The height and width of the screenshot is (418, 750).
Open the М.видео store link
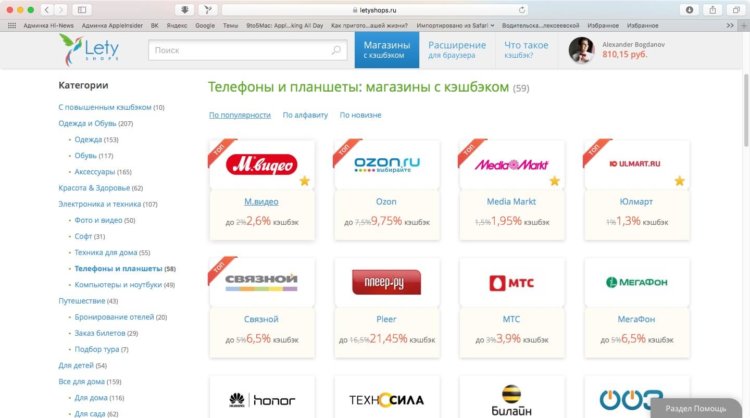click(261, 201)
